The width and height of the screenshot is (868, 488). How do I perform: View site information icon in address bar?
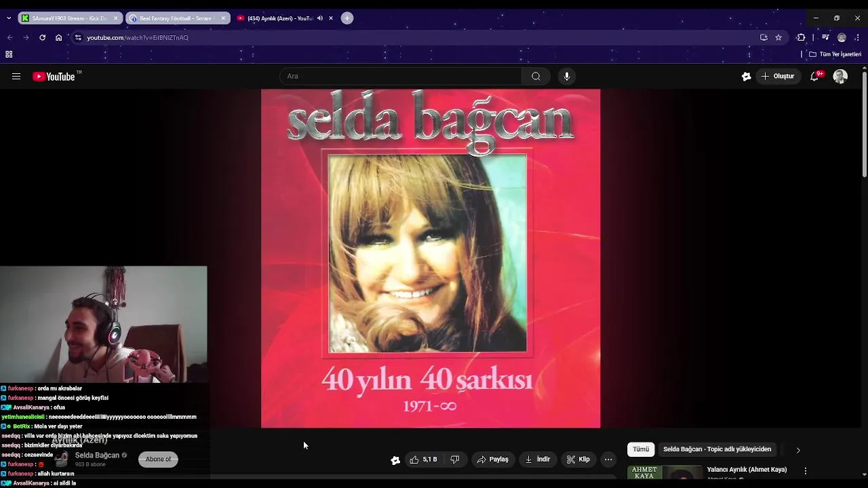pyautogui.click(x=78, y=37)
